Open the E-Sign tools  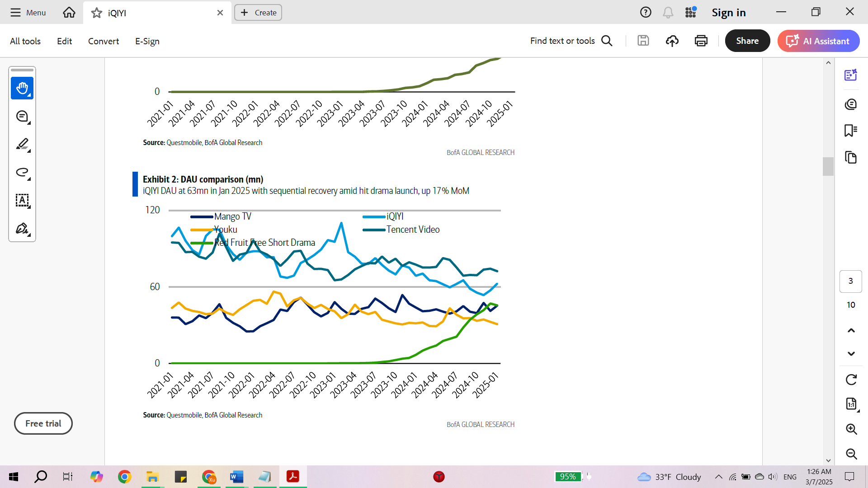(147, 41)
